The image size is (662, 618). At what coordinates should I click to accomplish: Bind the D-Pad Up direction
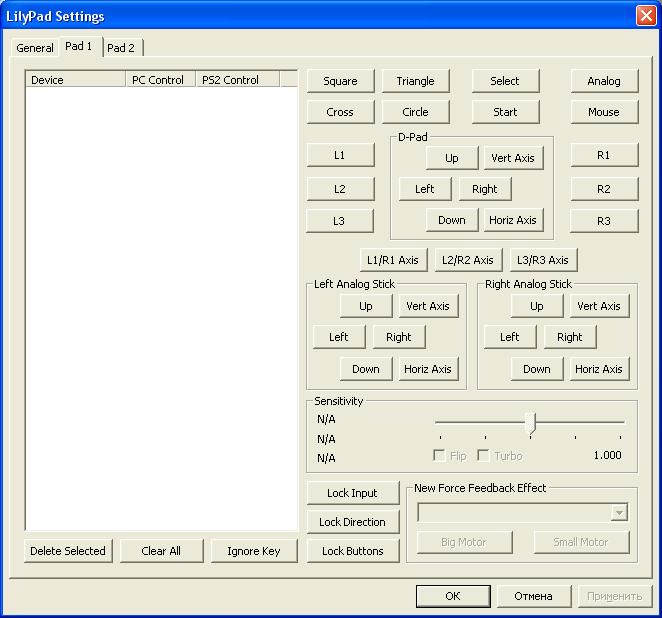click(x=452, y=158)
